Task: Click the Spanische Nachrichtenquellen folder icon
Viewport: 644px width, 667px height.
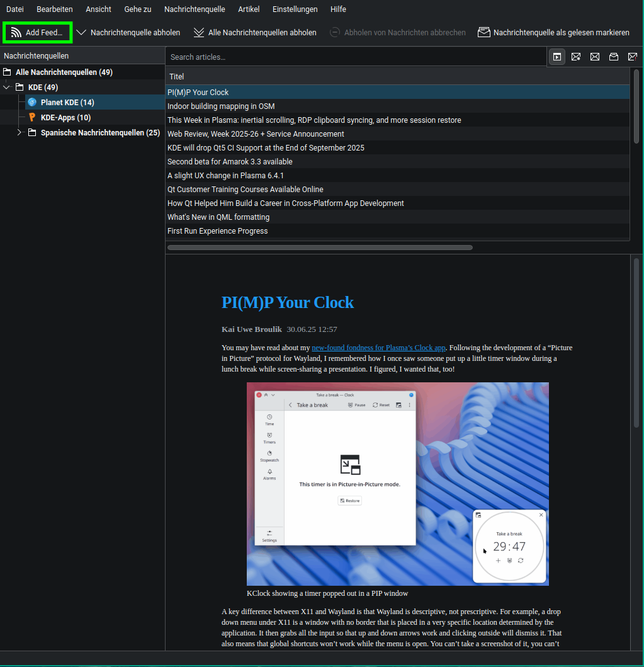Action: [32, 132]
